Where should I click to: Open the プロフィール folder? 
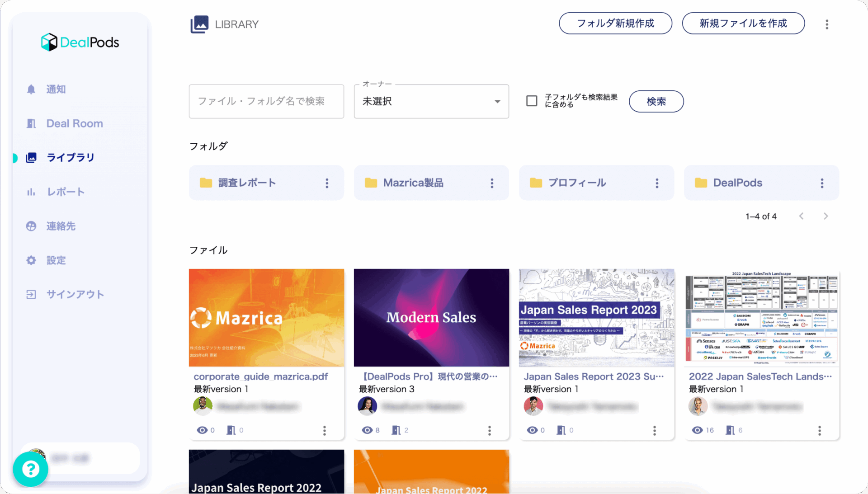596,183
